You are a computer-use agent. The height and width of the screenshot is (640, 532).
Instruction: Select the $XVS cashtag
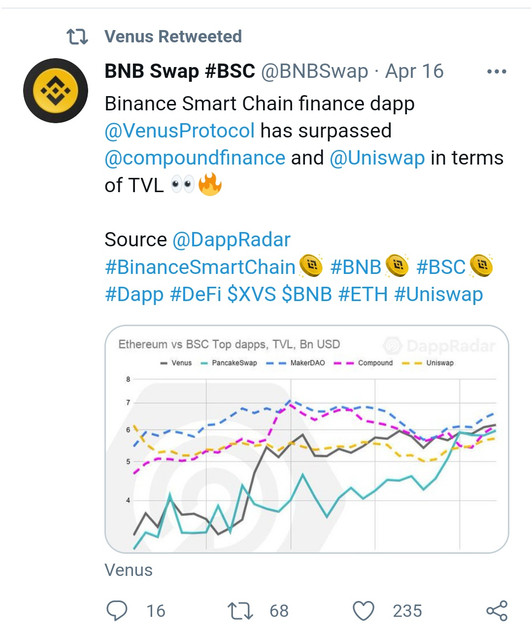coord(252,294)
